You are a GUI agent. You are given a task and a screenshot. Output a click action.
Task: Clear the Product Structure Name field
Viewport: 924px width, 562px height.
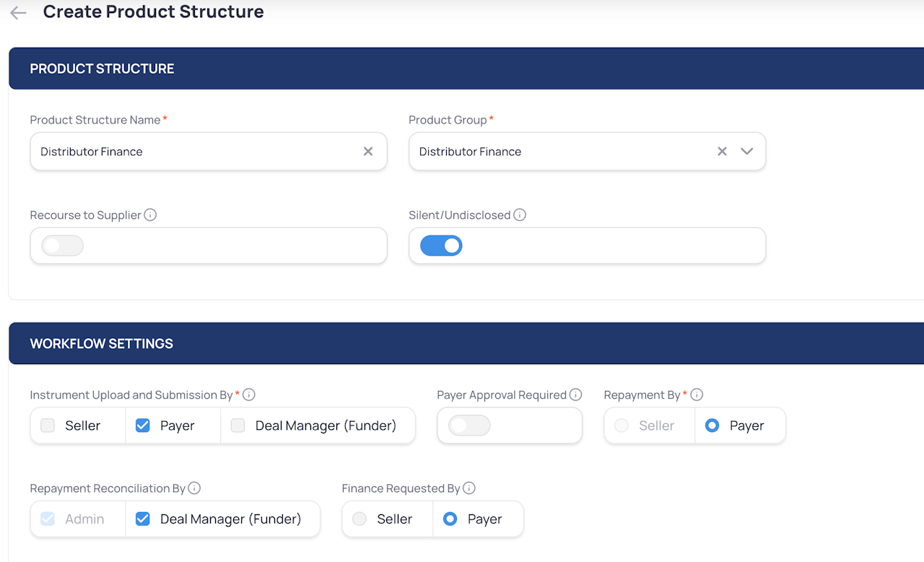[368, 152]
